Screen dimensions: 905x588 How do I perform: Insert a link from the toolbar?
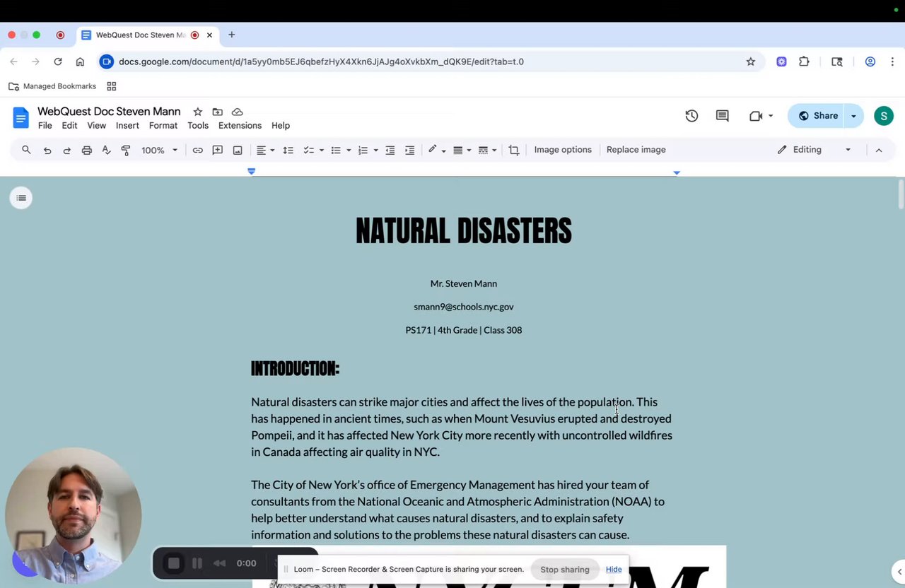198,150
